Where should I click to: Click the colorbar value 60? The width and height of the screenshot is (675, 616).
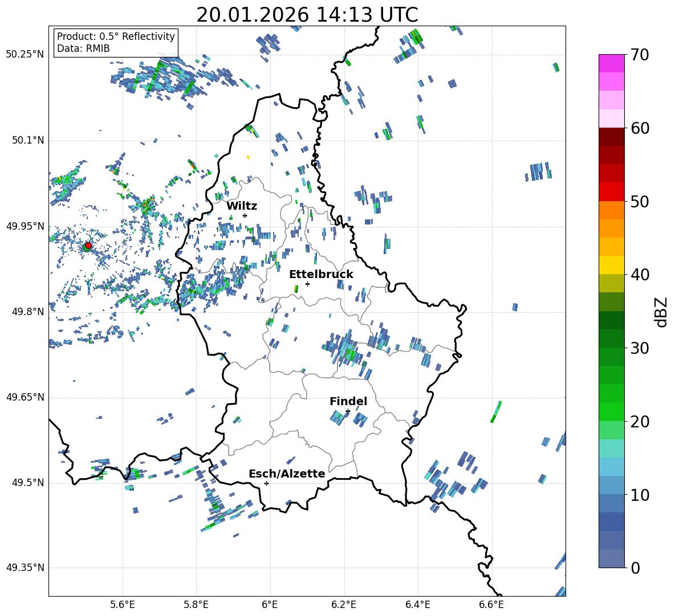click(640, 128)
